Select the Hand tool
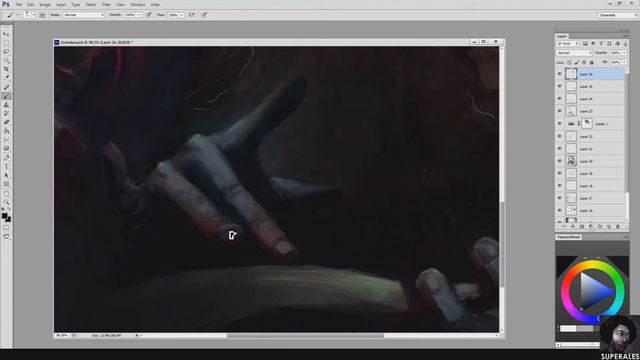The width and height of the screenshot is (640, 360). point(6,194)
